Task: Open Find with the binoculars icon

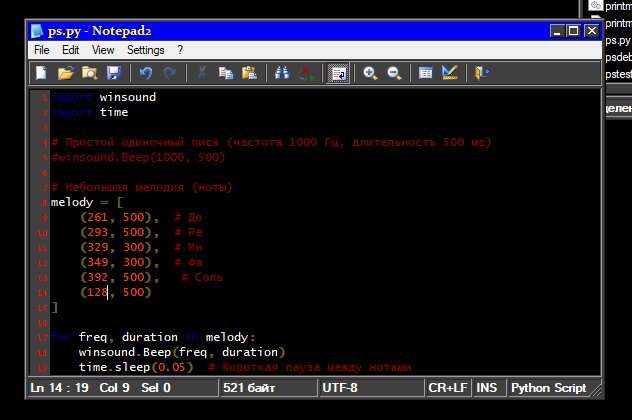Action: click(x=282, y=73)
